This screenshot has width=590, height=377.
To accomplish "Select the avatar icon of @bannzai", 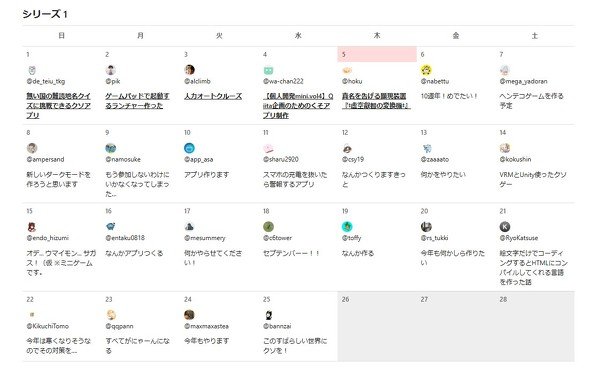I will click(x=269, y=315).
